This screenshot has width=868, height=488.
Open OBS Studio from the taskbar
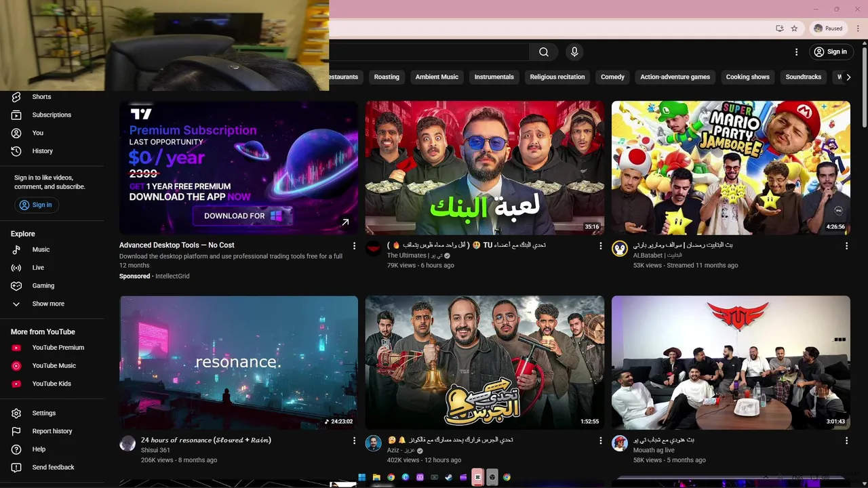tap(492, 478)
